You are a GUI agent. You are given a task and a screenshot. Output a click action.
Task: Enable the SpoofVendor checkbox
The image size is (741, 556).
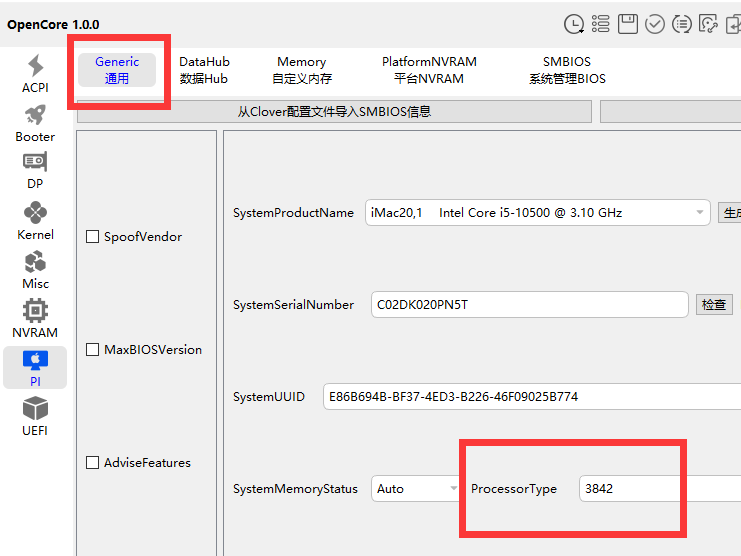[92, 237]
